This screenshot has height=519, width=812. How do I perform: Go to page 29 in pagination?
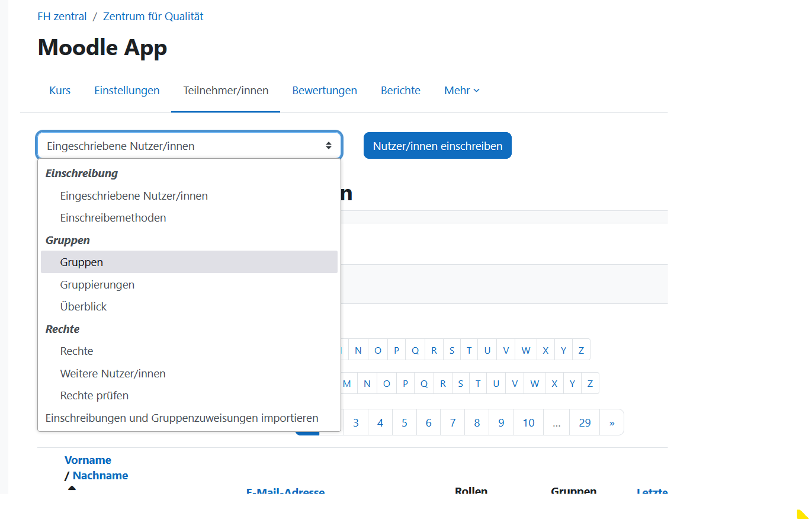(585, 422)
